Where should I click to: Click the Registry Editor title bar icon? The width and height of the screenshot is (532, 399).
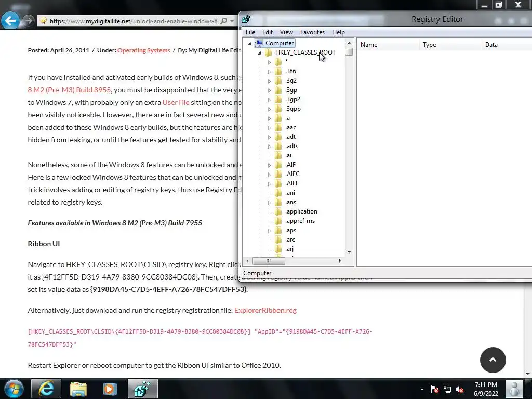tap(246, 19)
